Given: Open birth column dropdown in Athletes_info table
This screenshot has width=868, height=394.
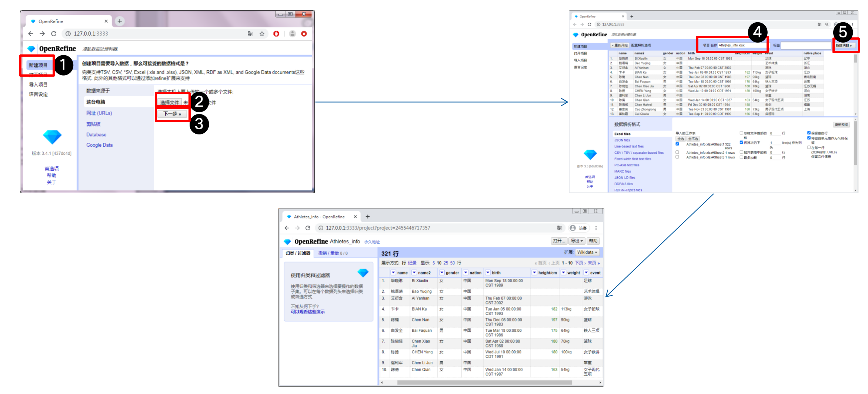Looking at the screenshot, I should click(x=488, y=273).
